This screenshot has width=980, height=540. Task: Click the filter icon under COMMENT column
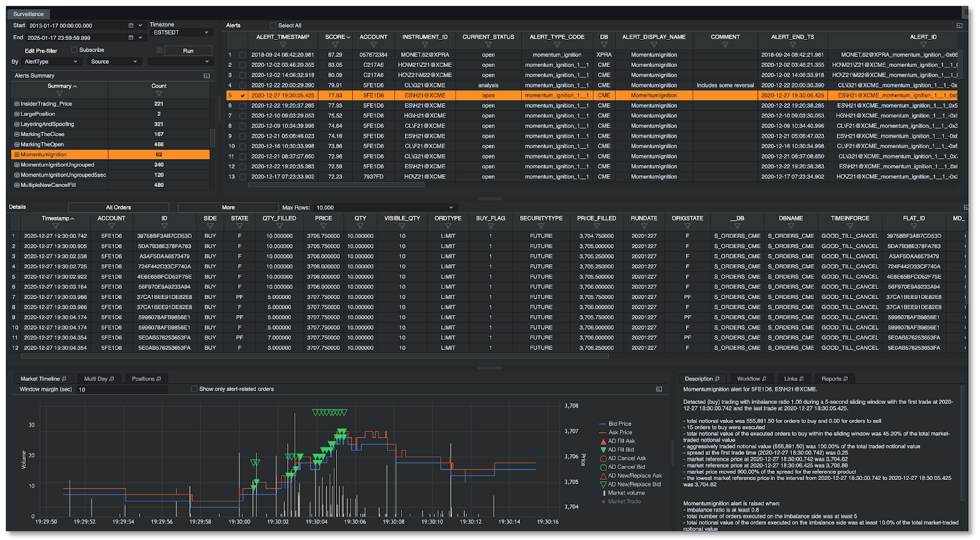tap(725, 45)
